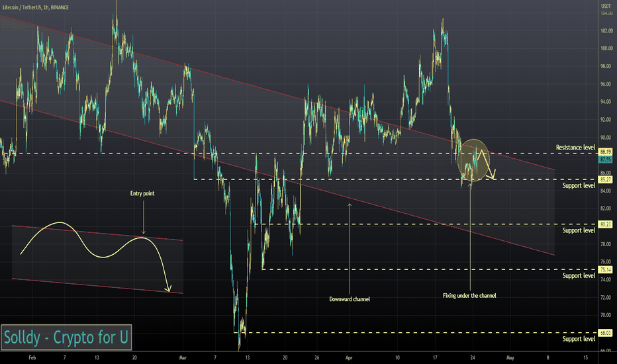The image size is (617, 364).
Task: Click the 70.00 price axis value
Action: tap(606, 315)
